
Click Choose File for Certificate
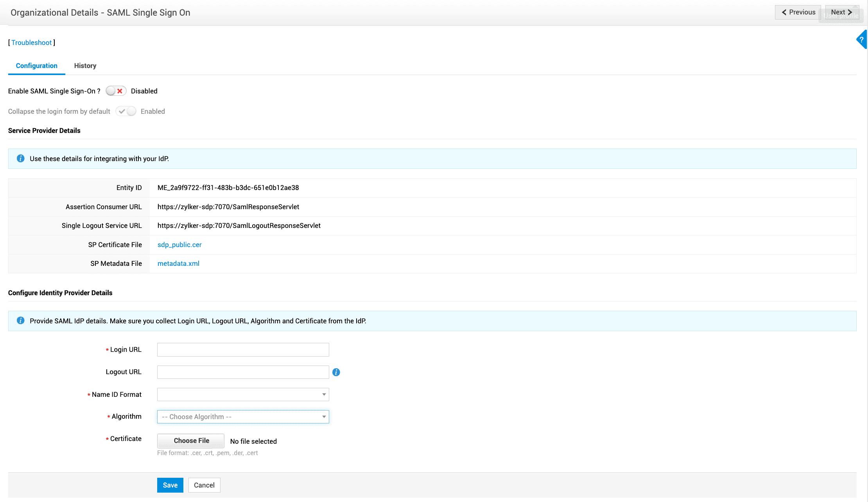[x=191, y=441]
